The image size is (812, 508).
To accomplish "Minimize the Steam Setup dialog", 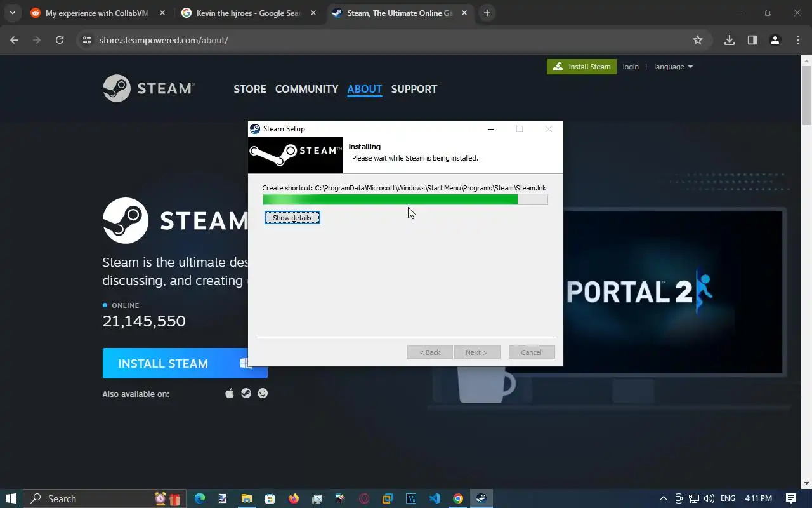I will (490, 129).
